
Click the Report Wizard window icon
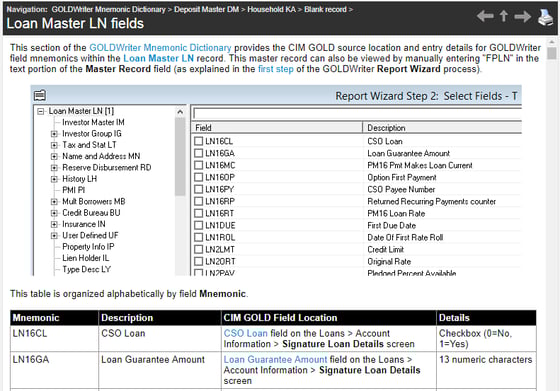pos(40,95)
